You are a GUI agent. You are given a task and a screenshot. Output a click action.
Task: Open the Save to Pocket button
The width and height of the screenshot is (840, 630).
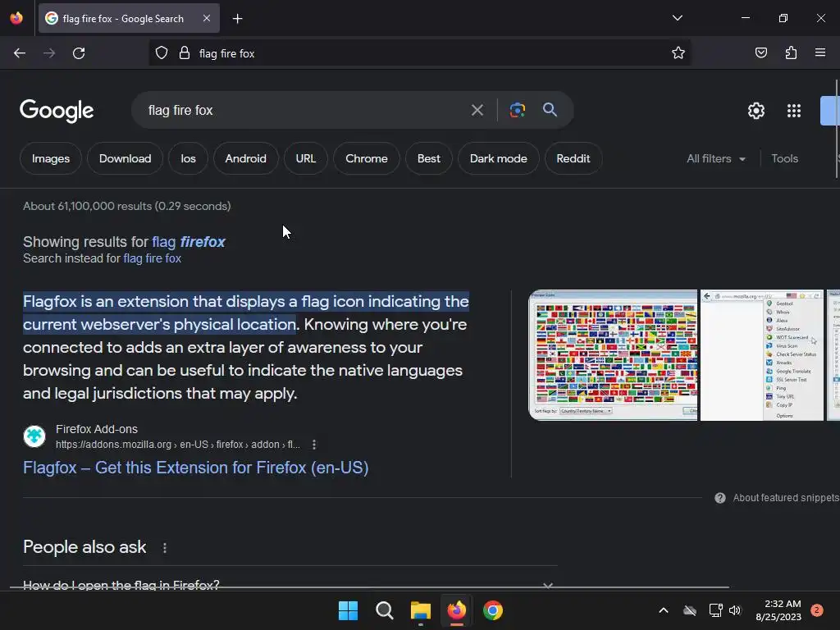(760, 53)
